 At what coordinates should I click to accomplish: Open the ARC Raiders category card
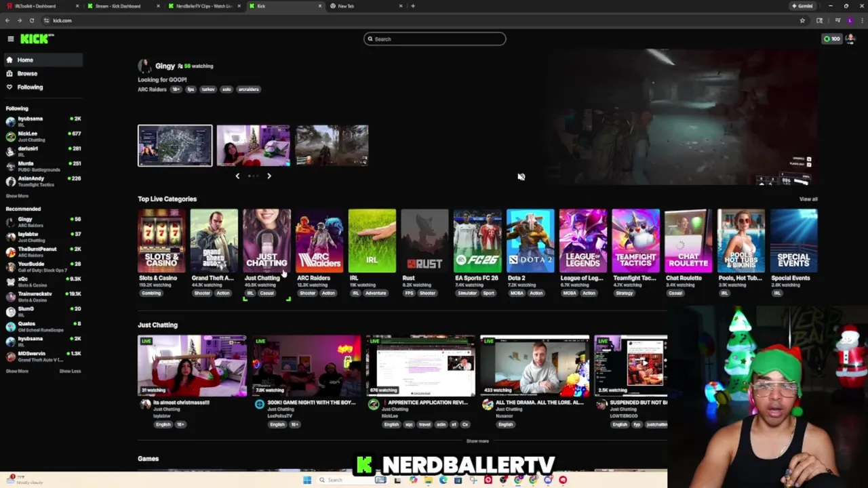click(x=319, y=241)
